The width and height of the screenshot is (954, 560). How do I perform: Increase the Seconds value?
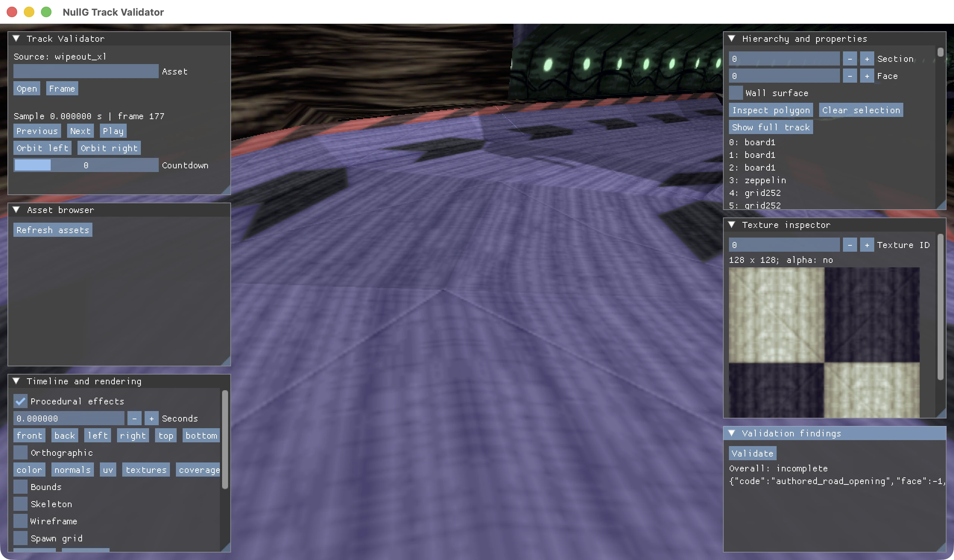(x=151, y=419)
